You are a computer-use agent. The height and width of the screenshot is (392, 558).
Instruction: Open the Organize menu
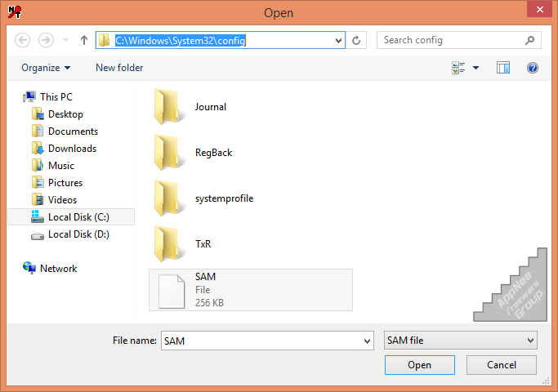46,68
